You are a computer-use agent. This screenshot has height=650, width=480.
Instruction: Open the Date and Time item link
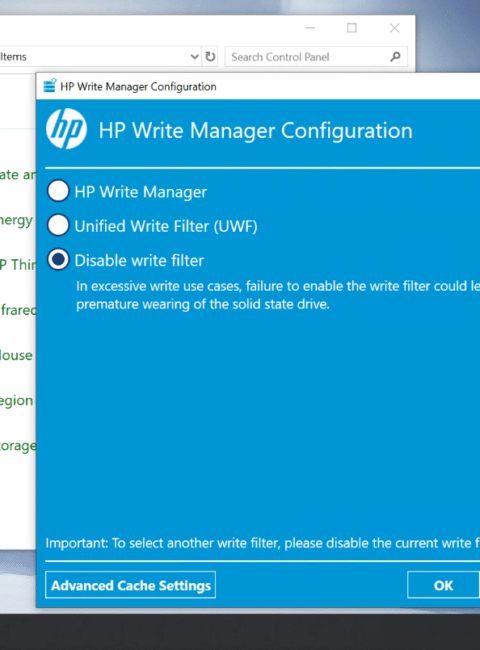point(18,175)
